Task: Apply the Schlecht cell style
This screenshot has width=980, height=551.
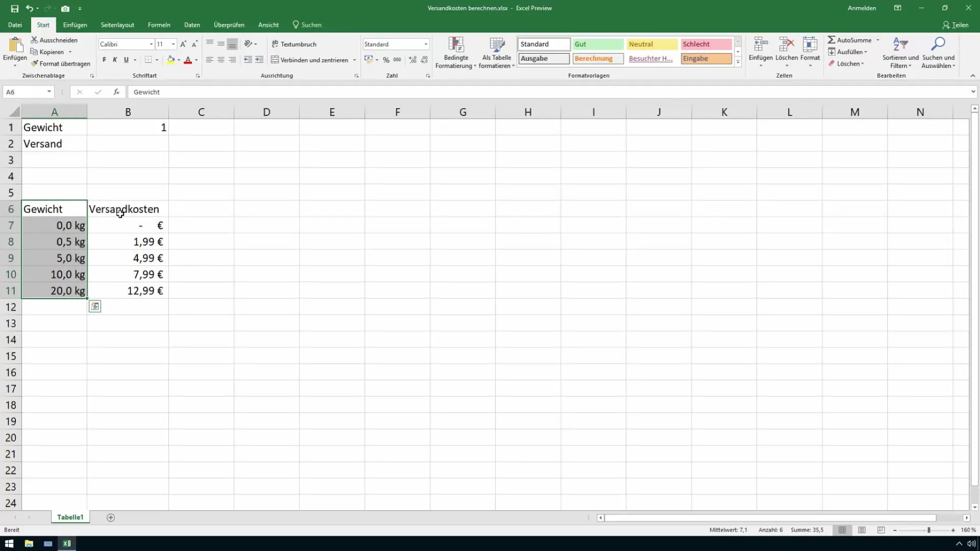Action: [705, 44]
